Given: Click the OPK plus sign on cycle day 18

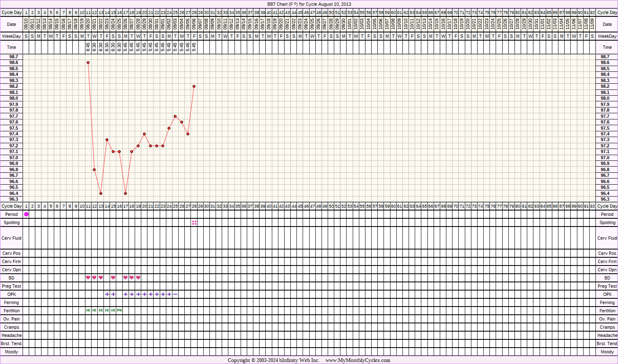Looking at the screenshot, I should (132, 294).
